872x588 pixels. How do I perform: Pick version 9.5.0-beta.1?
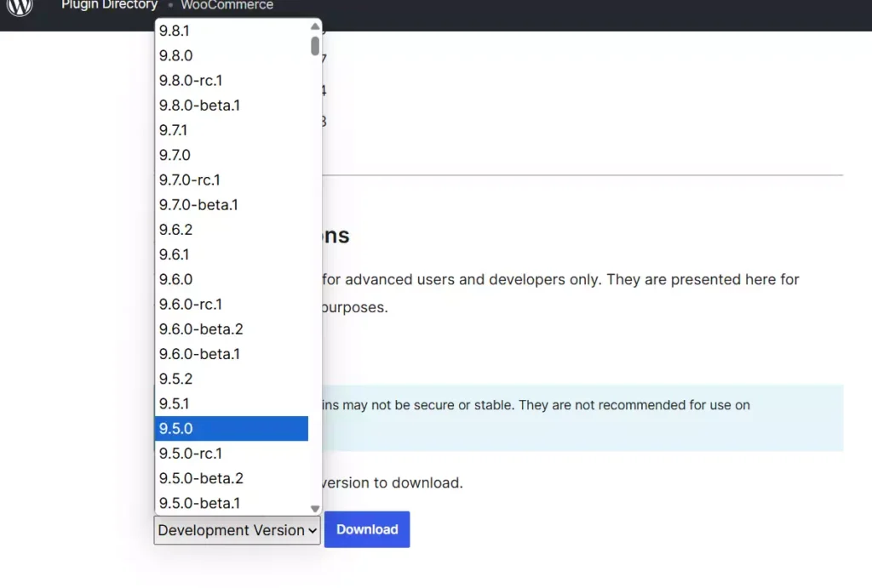(x=232, y=503)
